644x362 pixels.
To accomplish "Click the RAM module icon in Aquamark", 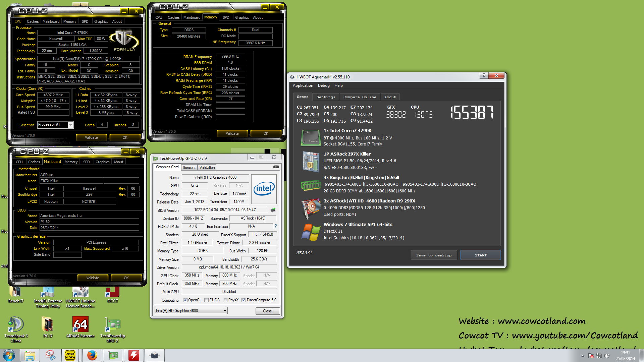I will point(311,185).
